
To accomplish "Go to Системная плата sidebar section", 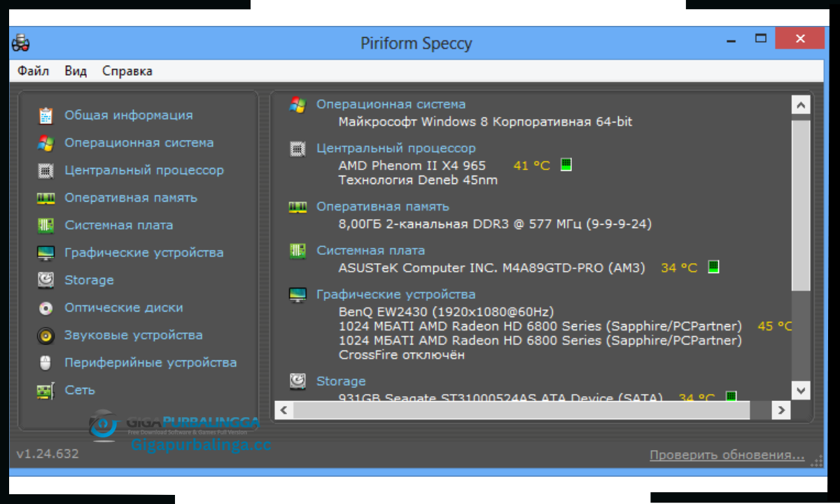I will (119, 225).
